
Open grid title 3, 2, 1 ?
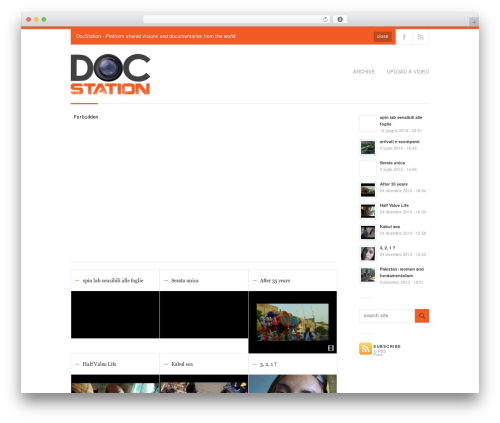click(268, 364)
